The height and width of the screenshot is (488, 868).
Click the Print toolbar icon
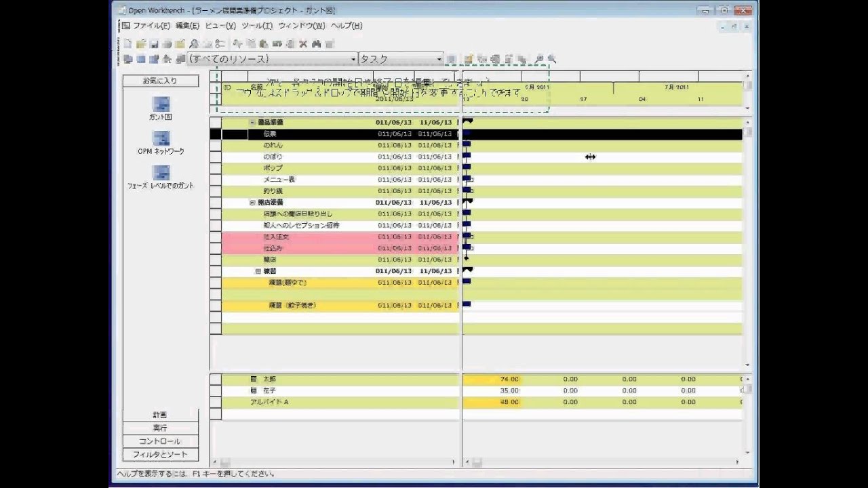click(x=167, y=44)
